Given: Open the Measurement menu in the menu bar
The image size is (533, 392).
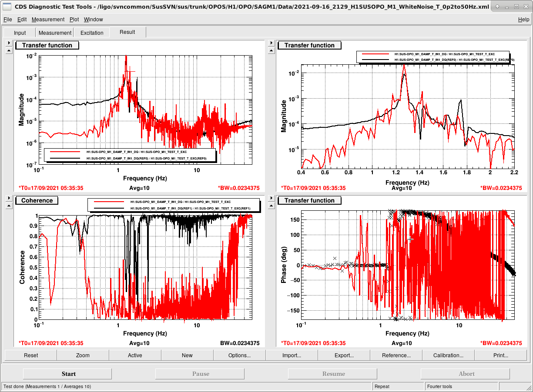Looking at the screenshot, I should point(48,20).
